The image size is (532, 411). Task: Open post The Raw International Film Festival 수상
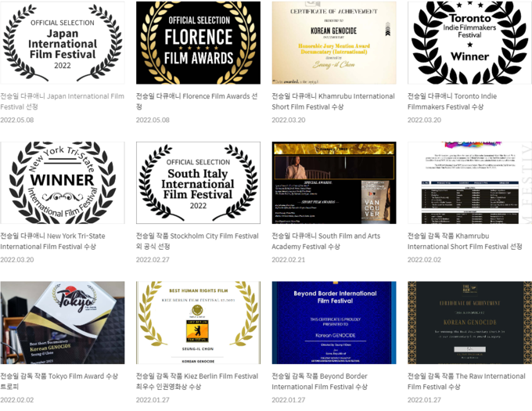(466, 381)
